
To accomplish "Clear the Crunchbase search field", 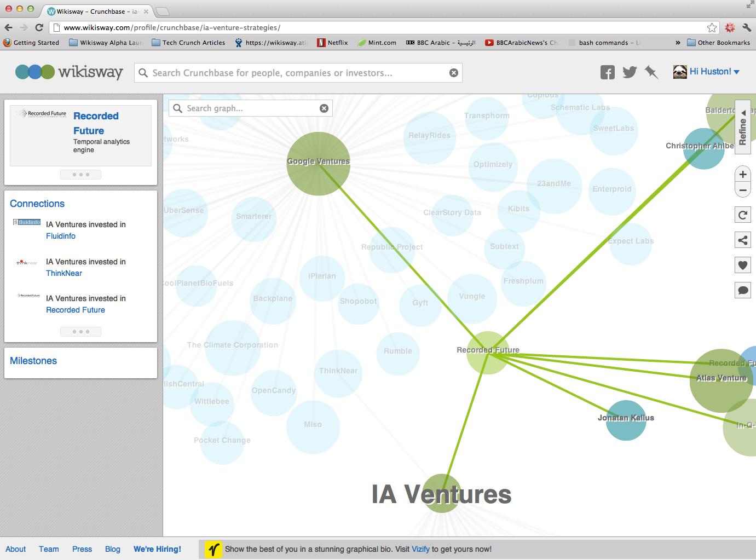I will click(x=454, y=73).
